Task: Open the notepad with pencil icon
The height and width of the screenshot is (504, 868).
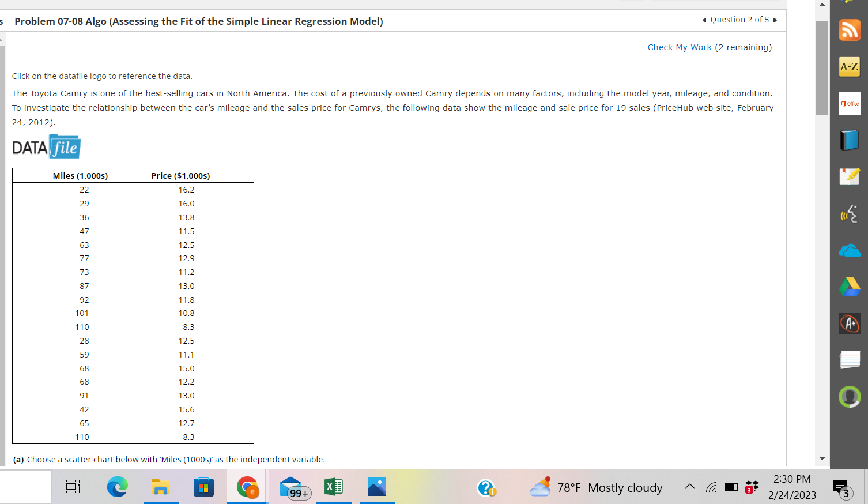Action: tap(850, 176)
